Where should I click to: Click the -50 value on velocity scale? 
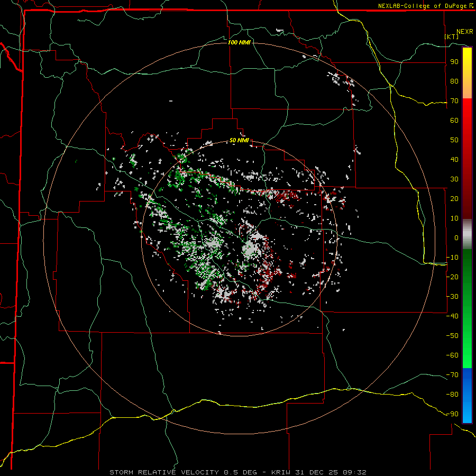coord(452,335)
